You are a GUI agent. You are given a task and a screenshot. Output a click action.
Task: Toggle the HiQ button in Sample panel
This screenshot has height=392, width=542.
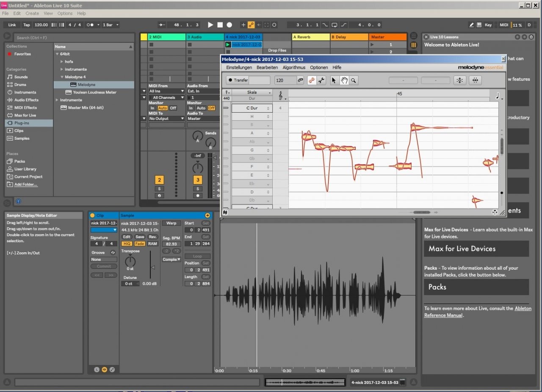pos(127,244)
